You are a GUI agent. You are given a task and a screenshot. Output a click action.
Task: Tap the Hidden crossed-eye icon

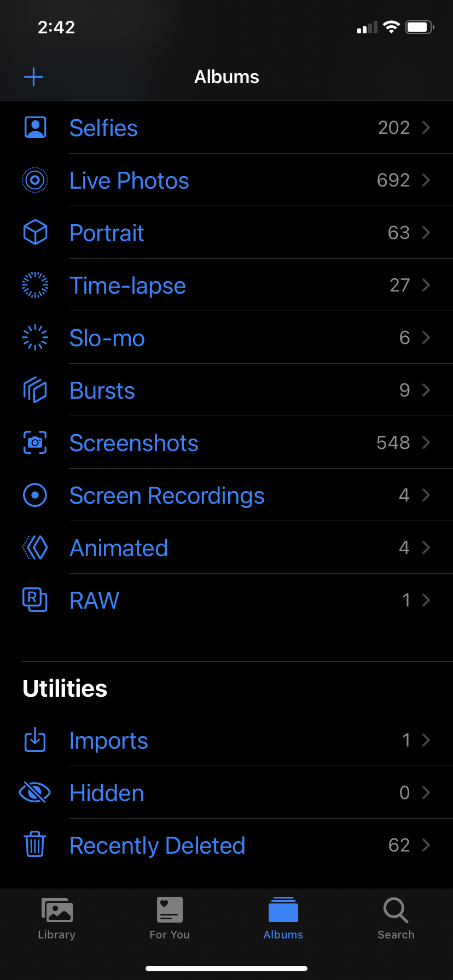point(35,792)
